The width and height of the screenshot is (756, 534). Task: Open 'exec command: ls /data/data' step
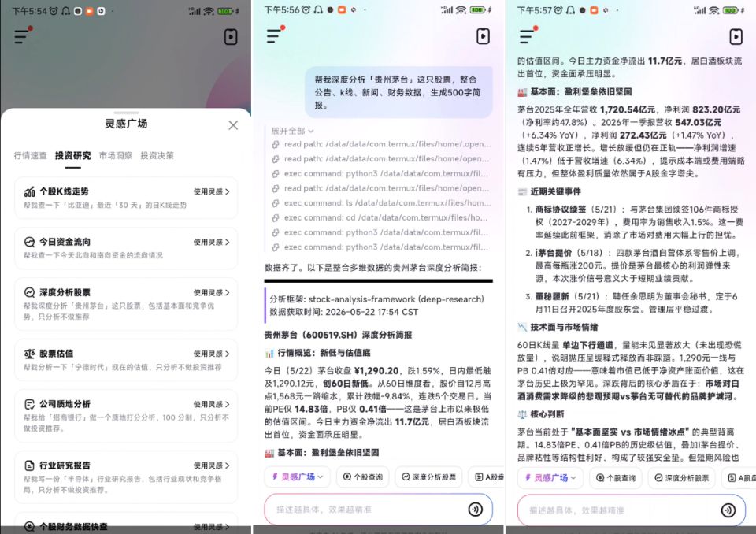click(381, 203)
